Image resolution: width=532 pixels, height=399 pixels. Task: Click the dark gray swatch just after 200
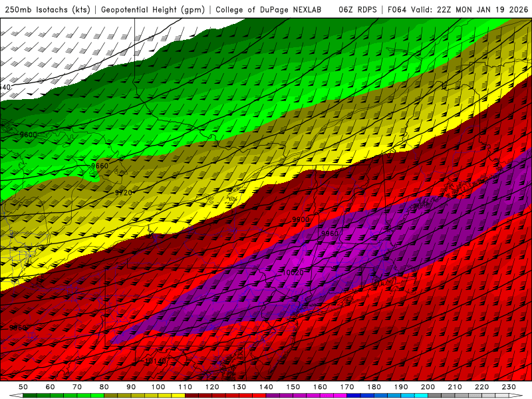tap(435, 396)
